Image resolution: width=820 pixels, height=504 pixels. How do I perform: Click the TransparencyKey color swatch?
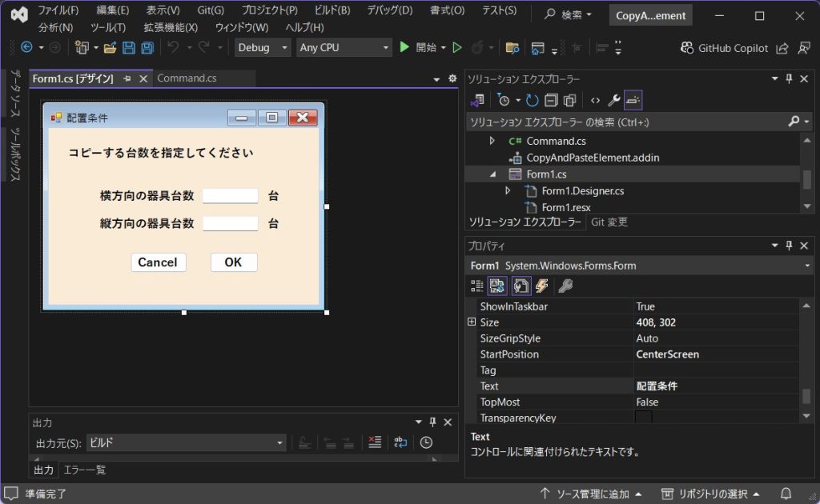click(x=644, y=418)
